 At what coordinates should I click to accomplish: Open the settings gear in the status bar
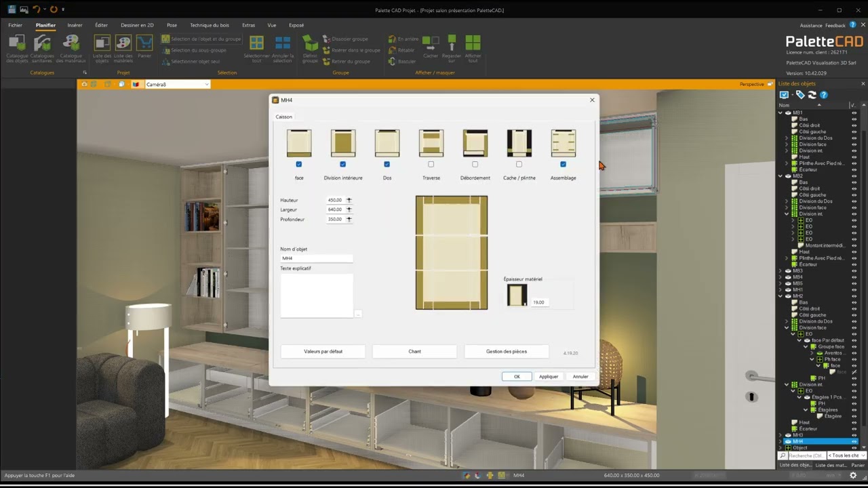(x=853, y=476)
